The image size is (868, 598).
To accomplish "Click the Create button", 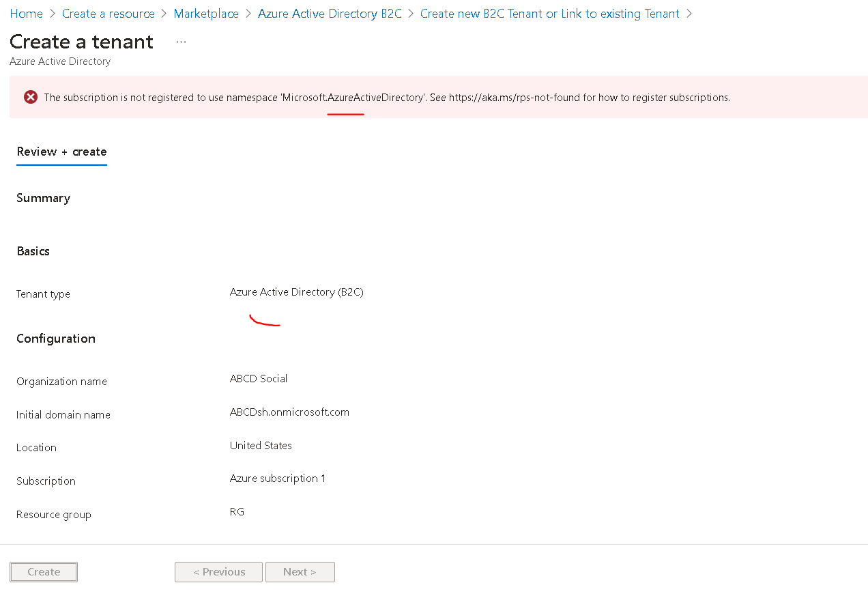I will click(43, 571).
